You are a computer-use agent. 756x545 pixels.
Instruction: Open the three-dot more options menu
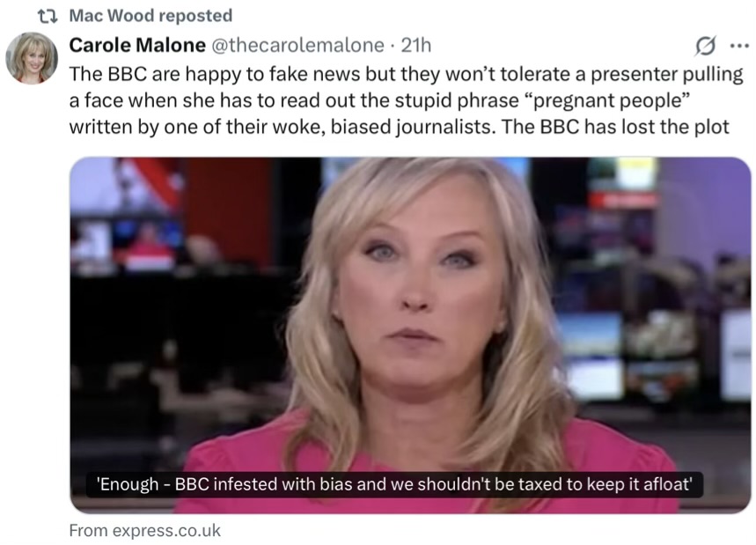(739, 47)
